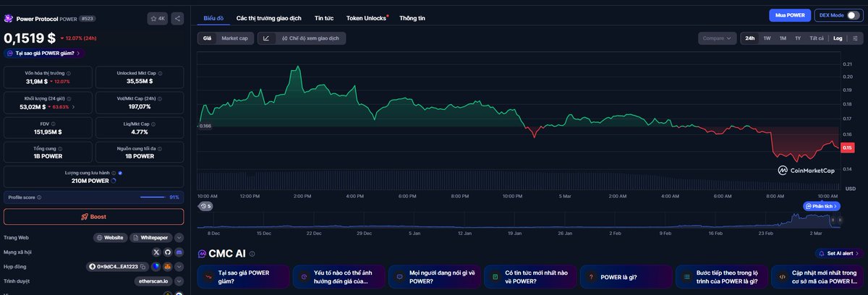Image resolution: width=868 pixels, height=295 pixels.
Task: Open the Phân tích analysis pill
Action: pos(822,206)
